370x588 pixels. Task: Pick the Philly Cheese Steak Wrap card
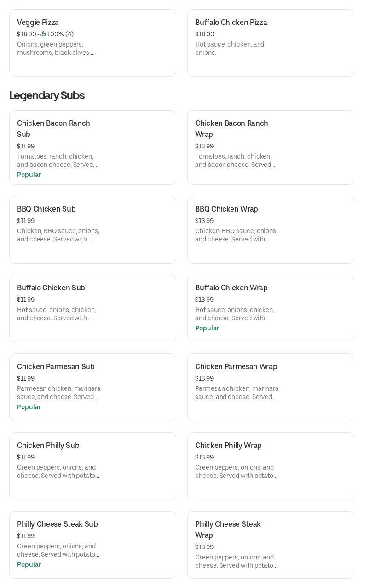coord(271,545)
